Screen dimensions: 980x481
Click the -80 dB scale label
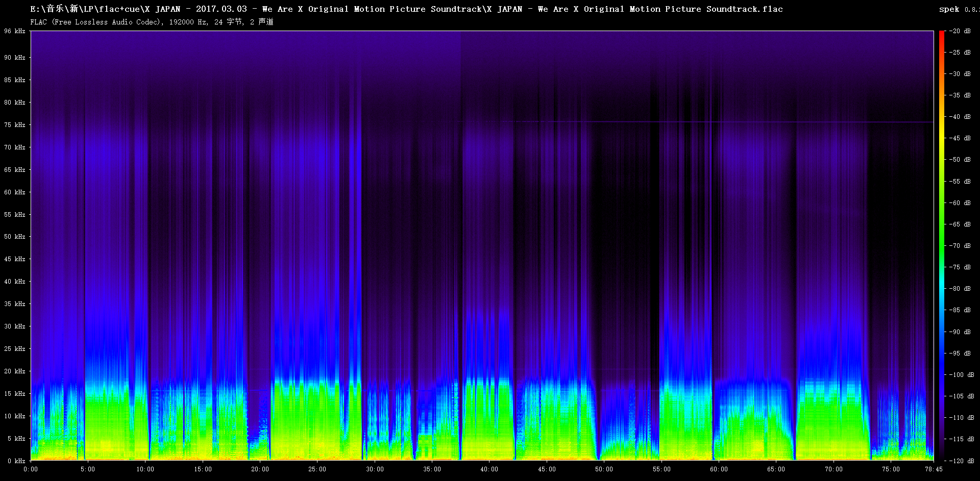(960, 289)
